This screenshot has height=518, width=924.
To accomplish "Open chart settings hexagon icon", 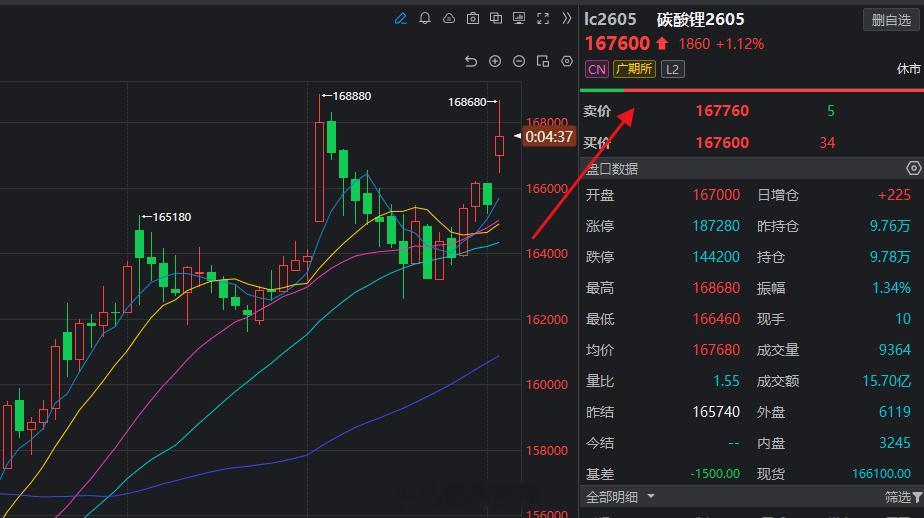I will click(567, 61).
